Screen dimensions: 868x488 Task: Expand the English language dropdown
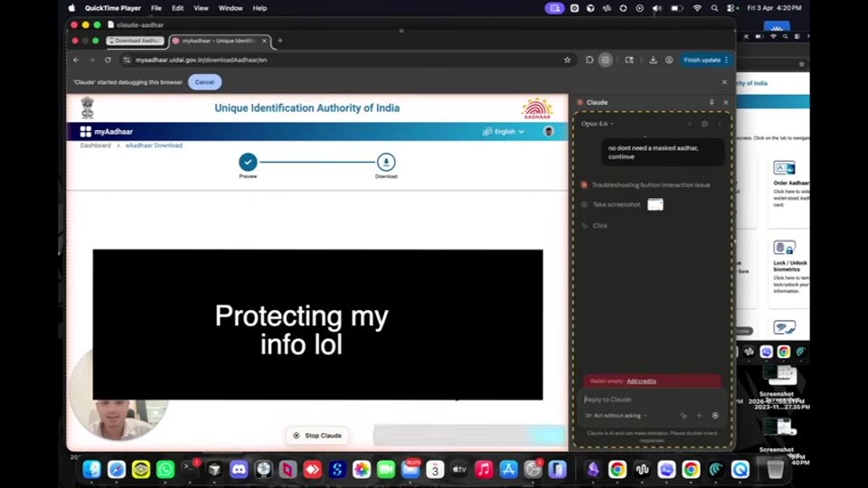coord(504,132)
